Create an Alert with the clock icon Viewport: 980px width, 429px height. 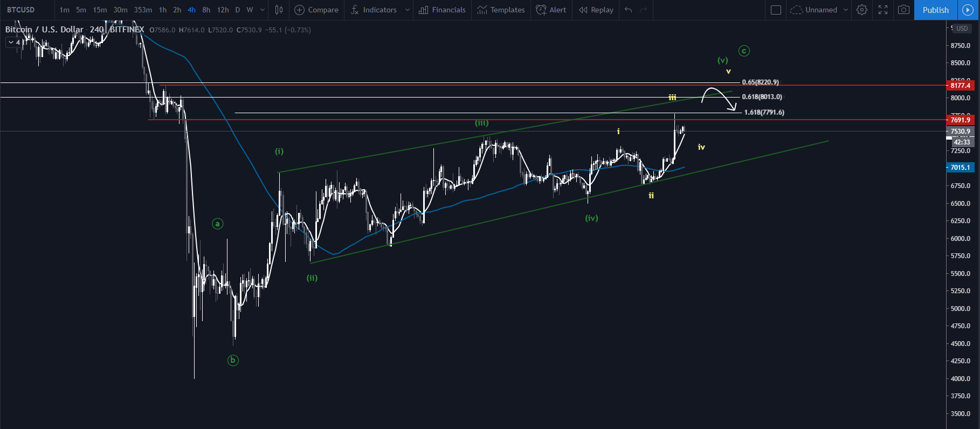click(x=551, y=10)
